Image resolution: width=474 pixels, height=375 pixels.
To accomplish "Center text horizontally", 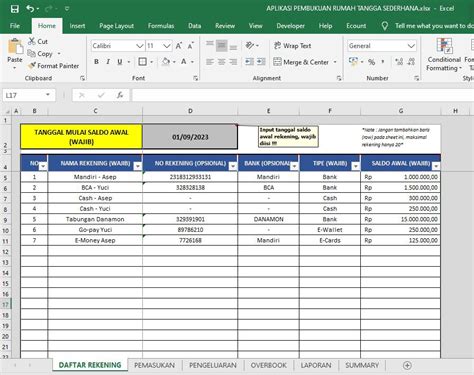I will pyautogui.click(x=221, y=62).
